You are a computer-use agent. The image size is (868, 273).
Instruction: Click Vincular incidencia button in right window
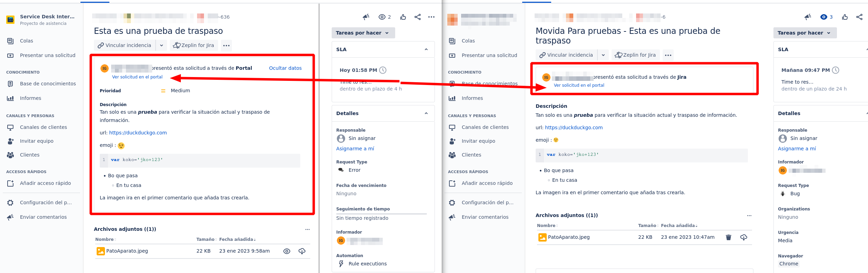(566, 55)
